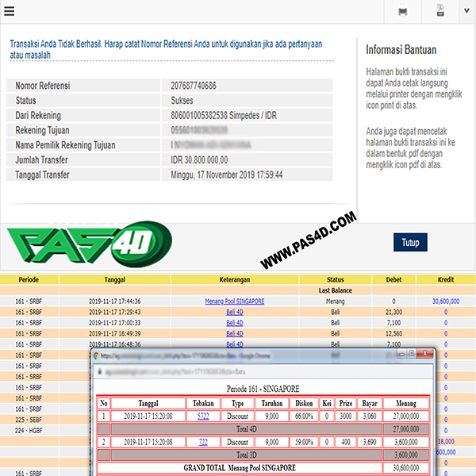
Task: Click the Tutup button
Action: pyautogui.click(x=410, y=242)
